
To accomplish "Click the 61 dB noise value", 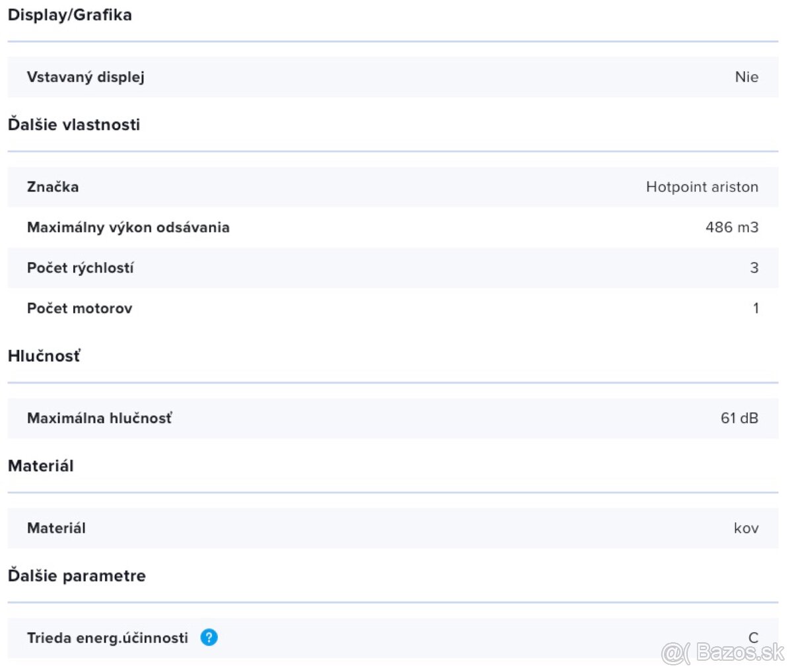I will pyautogui.click(x=739, y=419).
